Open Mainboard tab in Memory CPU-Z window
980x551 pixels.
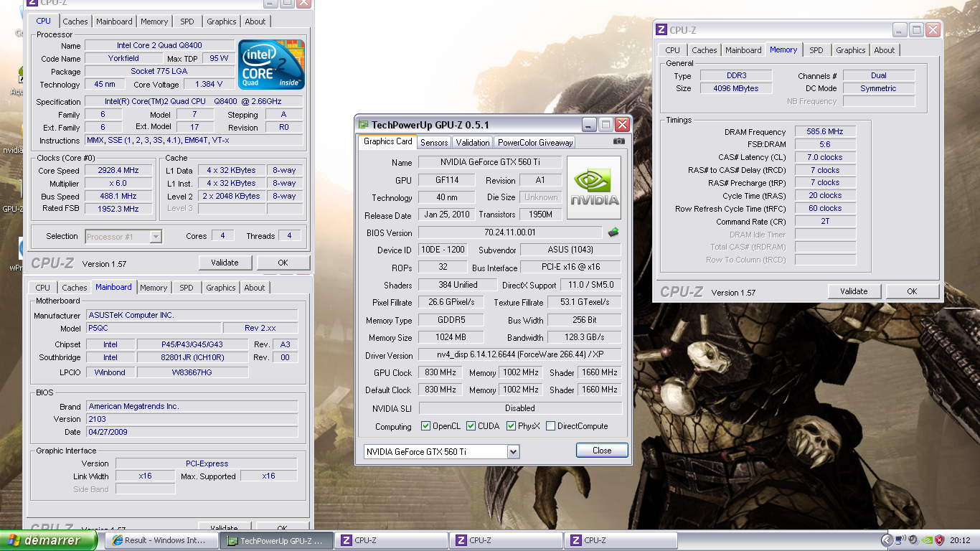[x=743, y=50]
